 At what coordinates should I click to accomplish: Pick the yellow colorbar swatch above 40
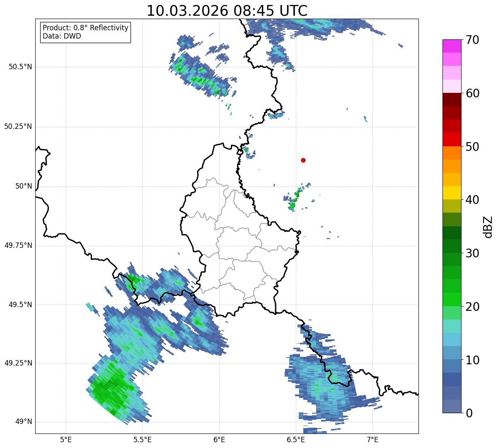coord(452,193)
